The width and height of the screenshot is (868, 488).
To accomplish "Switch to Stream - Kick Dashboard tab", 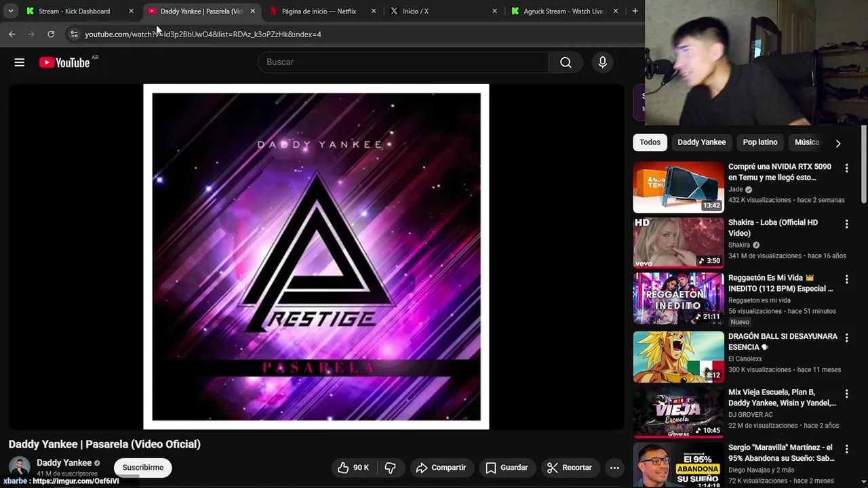I will point(73,11).
